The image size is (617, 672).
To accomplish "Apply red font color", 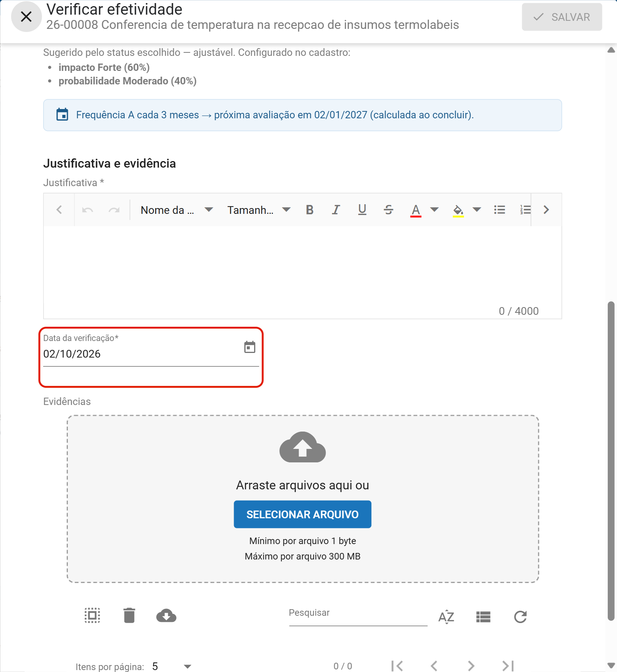I will click(416, 210).
